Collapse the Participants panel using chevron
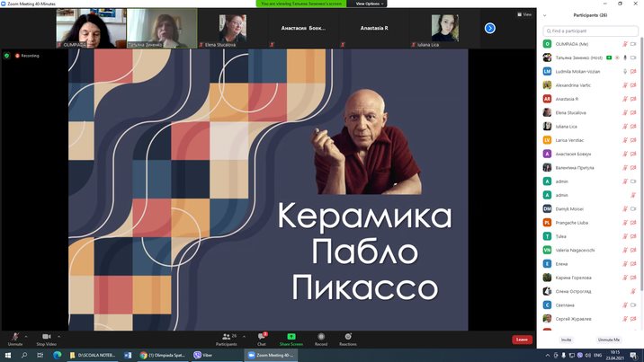The height and width of the screenshot is (362, 644). pyautogui.click(x=544, y=15)
